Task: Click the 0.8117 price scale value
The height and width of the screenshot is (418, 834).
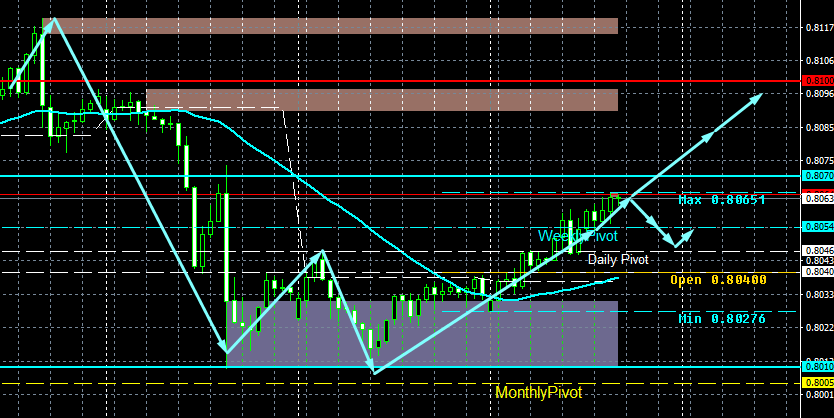Action: click(x=820, y=28)
